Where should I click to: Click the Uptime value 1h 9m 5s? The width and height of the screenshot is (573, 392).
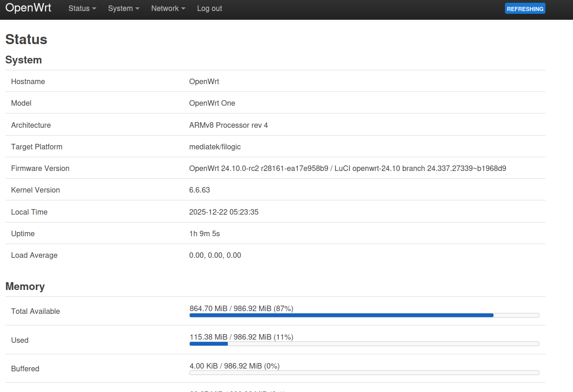tap(204, 234)
